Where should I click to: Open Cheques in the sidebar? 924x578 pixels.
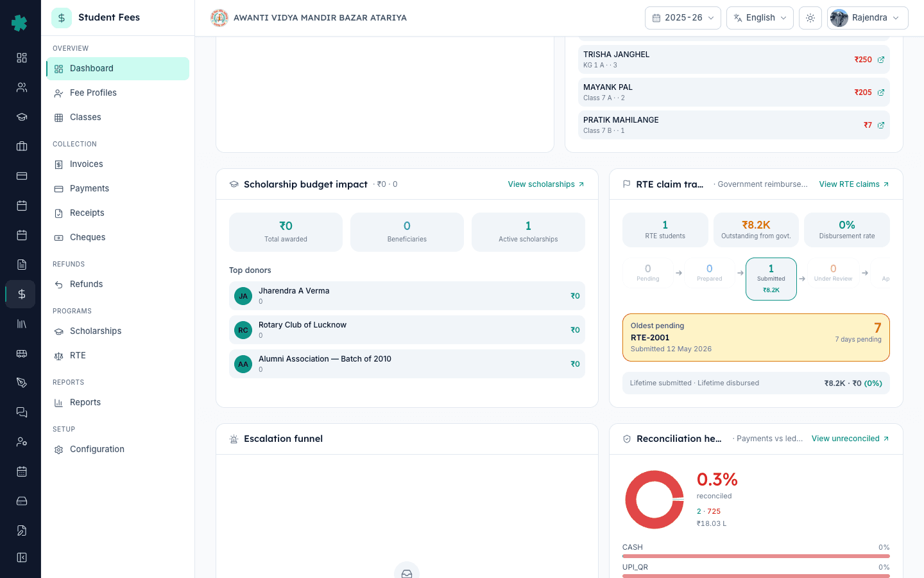tap(117, 238)
